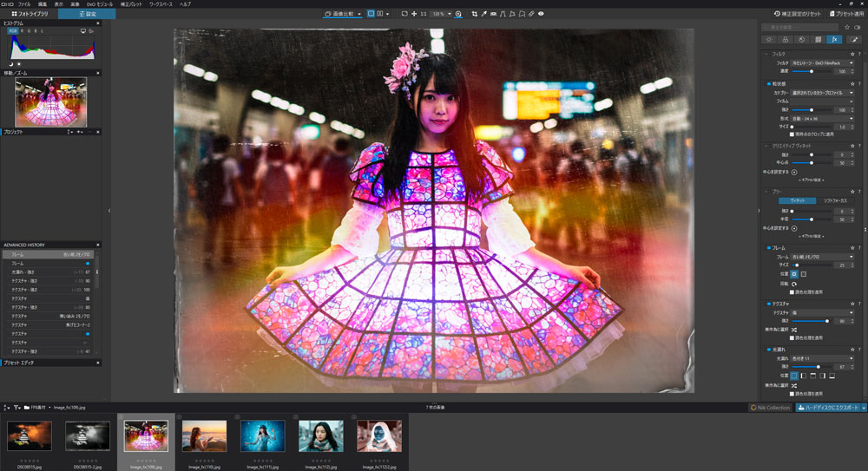
Task: Check the Frame 'apply color rendering' checkbox
Action: [x=792, y=291]
